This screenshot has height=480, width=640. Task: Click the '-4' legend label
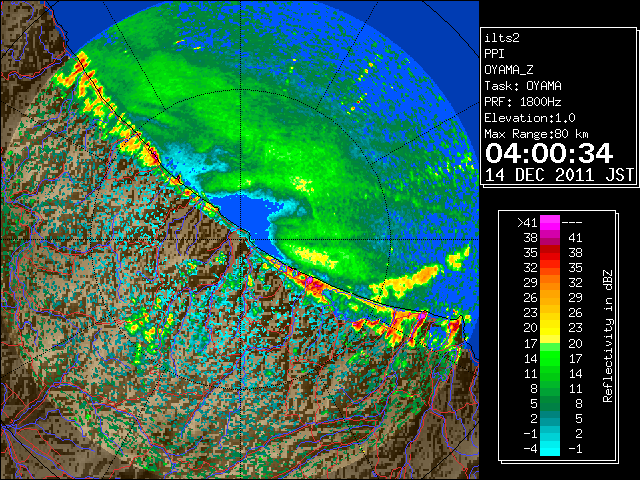(x=530, y=448)
